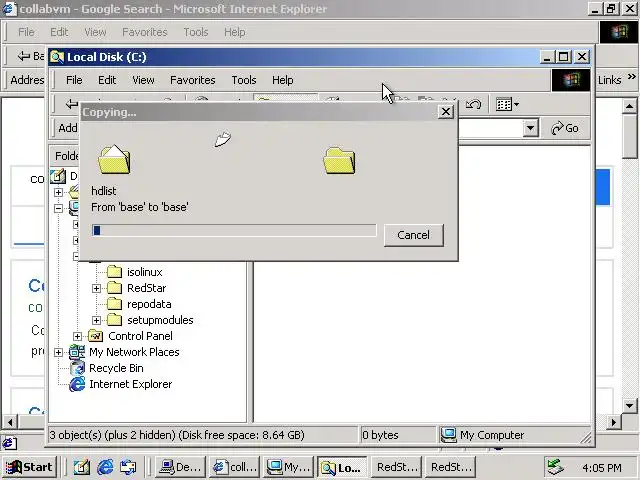
Task: Open Tools menu in Local Disk window
Action: tap(244, 80)
